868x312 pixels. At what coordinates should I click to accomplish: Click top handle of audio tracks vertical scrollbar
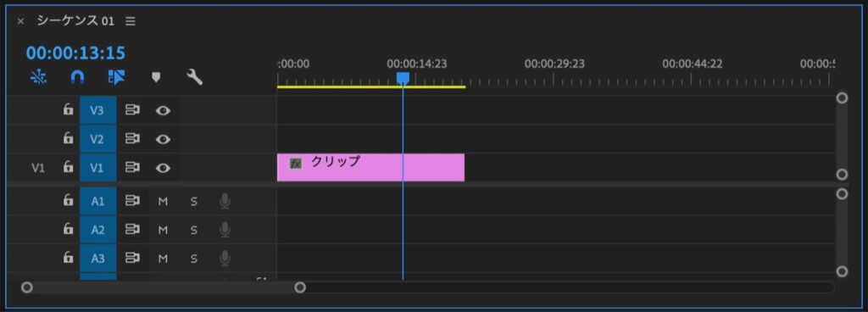(842, 194)
